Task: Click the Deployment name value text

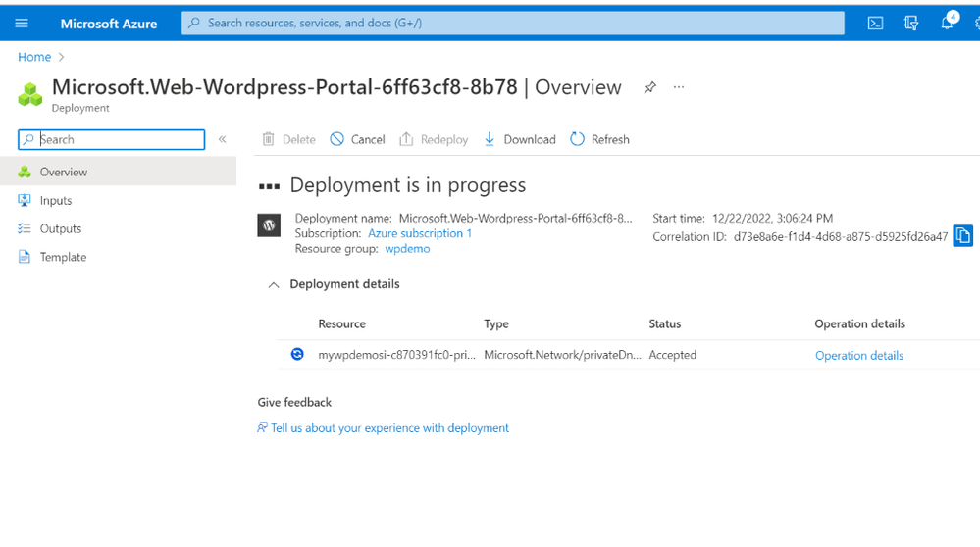Action: point(516,218)
